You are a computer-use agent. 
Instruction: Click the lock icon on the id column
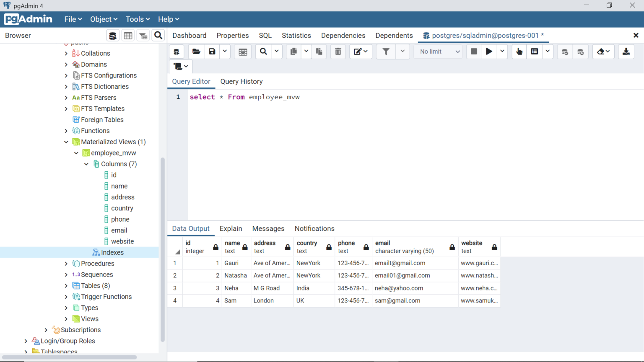coord(216,247)
